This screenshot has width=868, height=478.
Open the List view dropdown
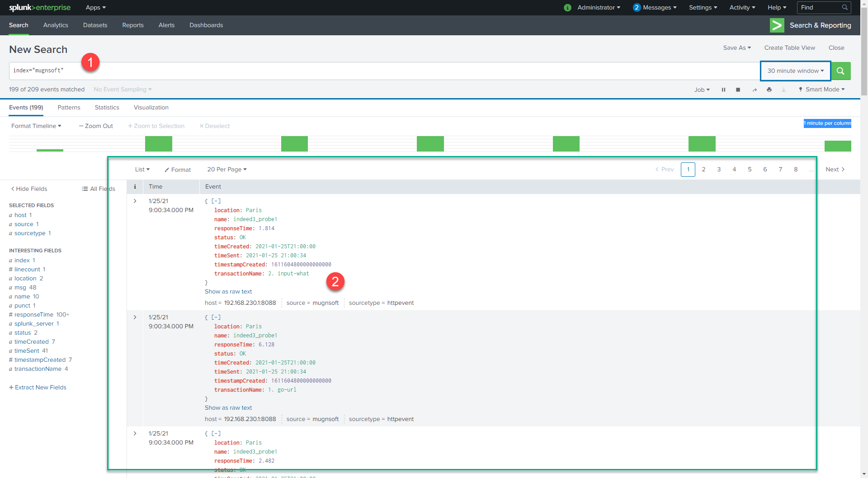tap(142, 170)
